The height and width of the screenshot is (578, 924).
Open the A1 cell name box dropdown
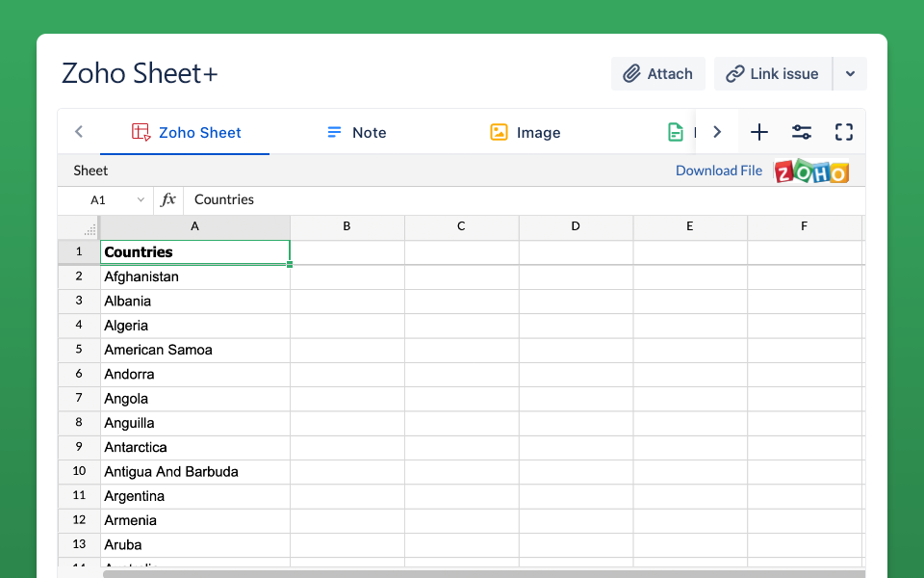141,200
